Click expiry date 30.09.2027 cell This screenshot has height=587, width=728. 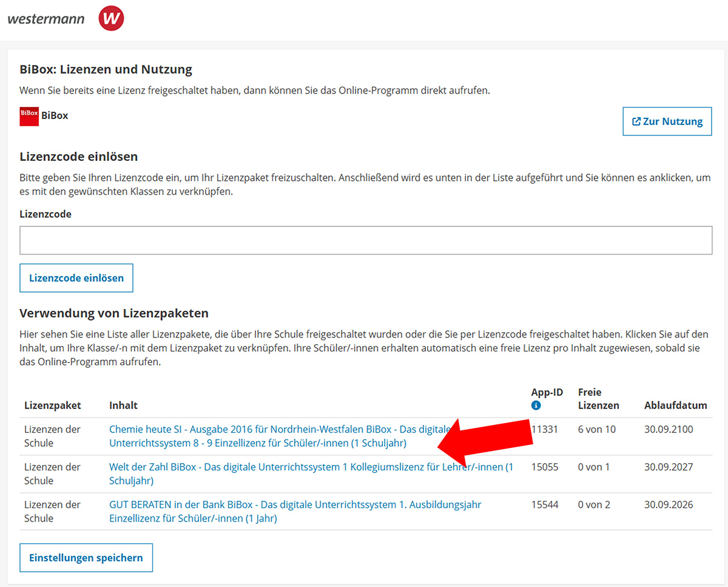click(x=669, y=467)
